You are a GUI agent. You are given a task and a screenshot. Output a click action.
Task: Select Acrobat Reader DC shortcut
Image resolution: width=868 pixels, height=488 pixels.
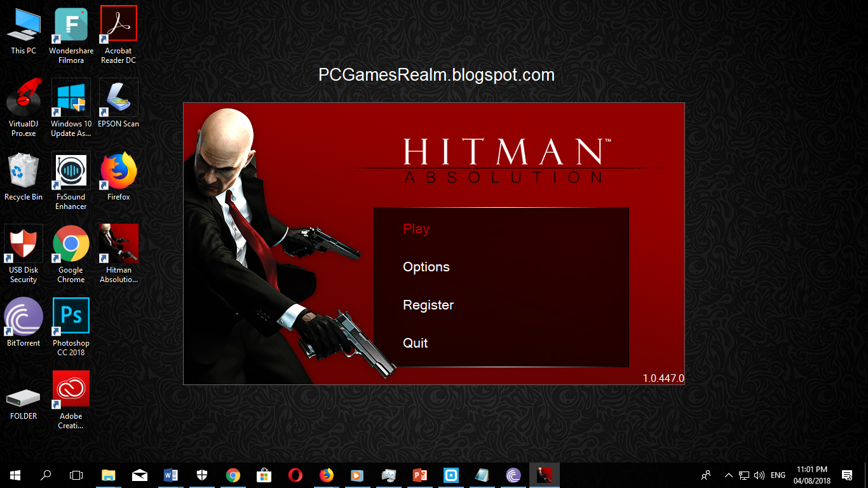(119, 35)
